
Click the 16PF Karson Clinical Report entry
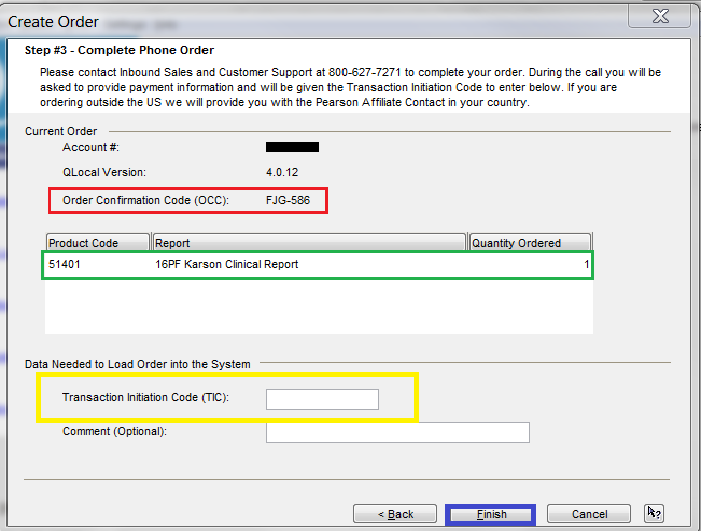tap(226, 265)
